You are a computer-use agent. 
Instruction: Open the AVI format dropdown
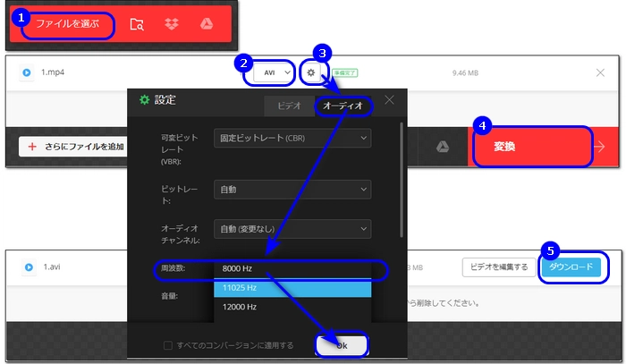coord(273,72)
